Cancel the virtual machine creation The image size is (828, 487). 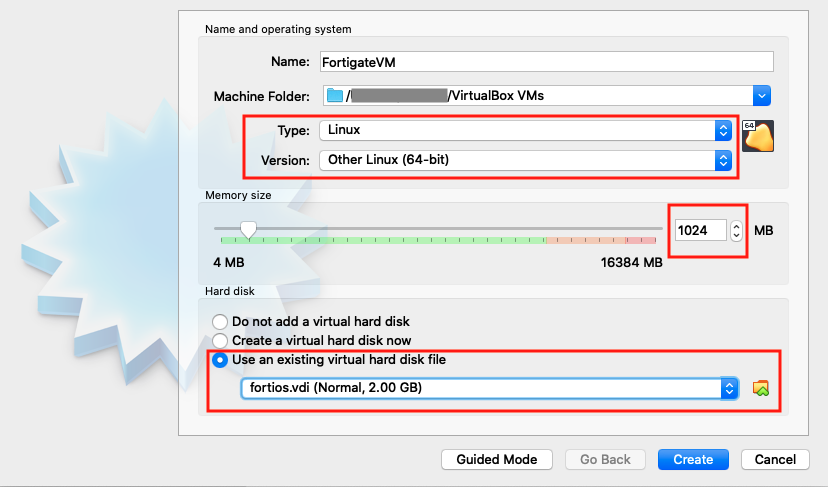(775, 460)
